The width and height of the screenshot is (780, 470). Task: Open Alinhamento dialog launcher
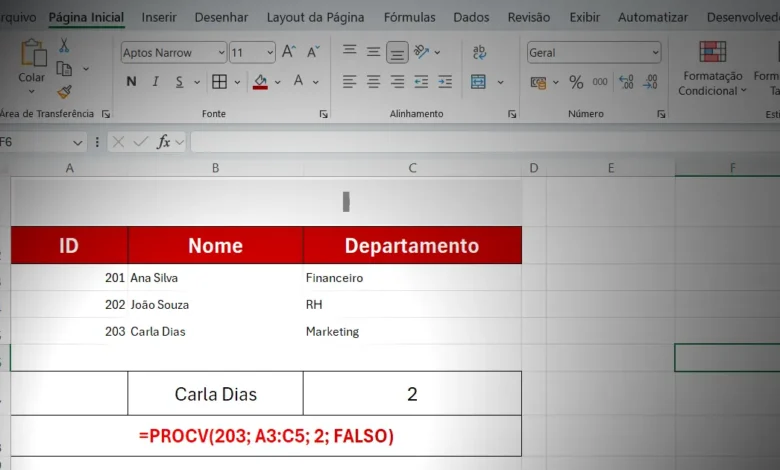512,114
